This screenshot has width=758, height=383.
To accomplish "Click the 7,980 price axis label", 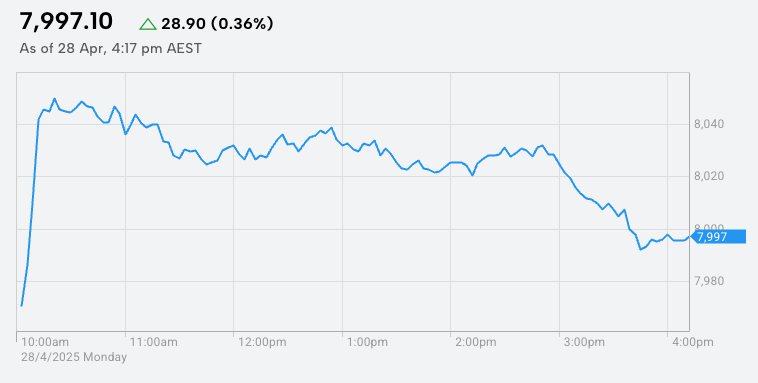I will click(x=709, y=281).
